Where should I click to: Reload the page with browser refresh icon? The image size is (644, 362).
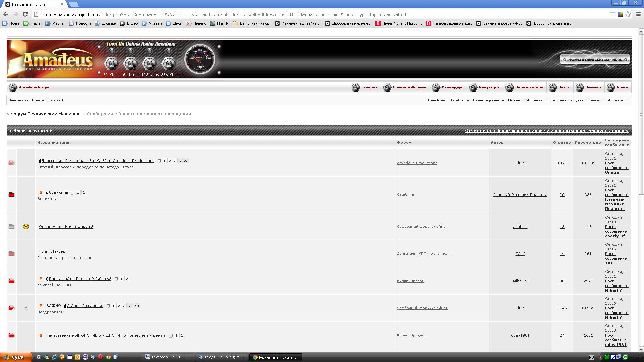(x=25, y=14)
